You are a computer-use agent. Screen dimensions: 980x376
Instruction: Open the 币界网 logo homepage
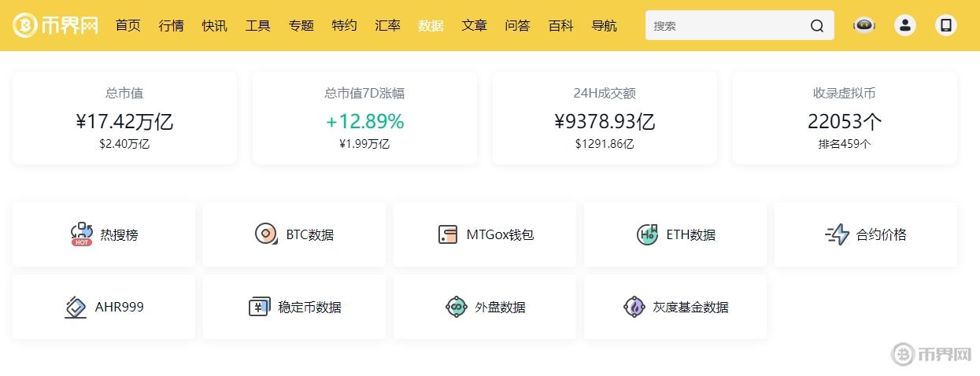pos(55,25)
